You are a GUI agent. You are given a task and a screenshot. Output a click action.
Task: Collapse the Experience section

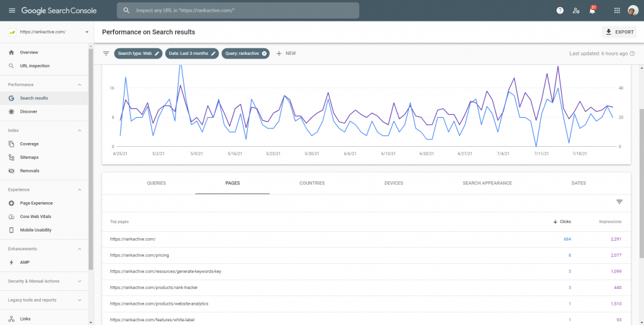(80, 190)
